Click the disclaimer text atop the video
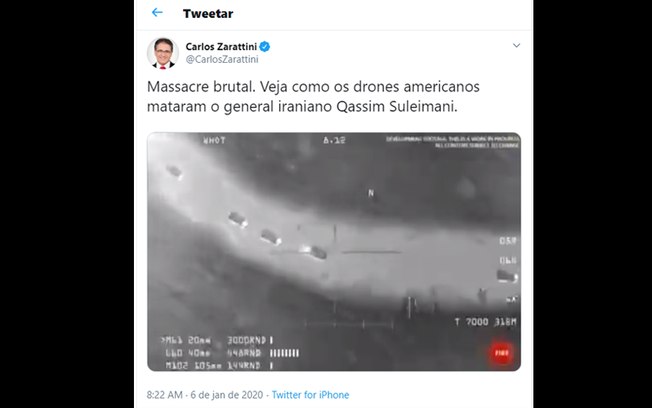The image size is (652, 408). pos(452,142)
